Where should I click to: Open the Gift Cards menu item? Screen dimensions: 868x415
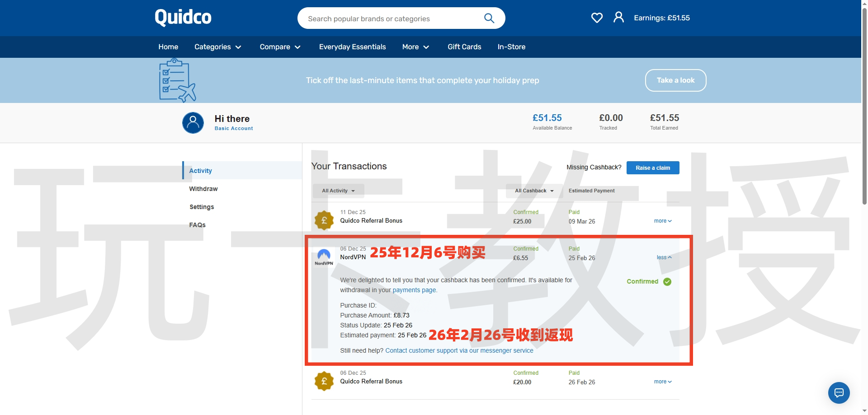pos(464,47)
